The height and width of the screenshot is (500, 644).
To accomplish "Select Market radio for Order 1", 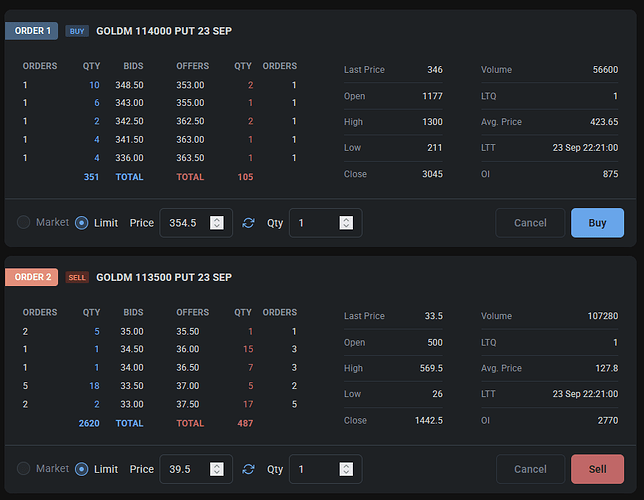I will 24,223.
